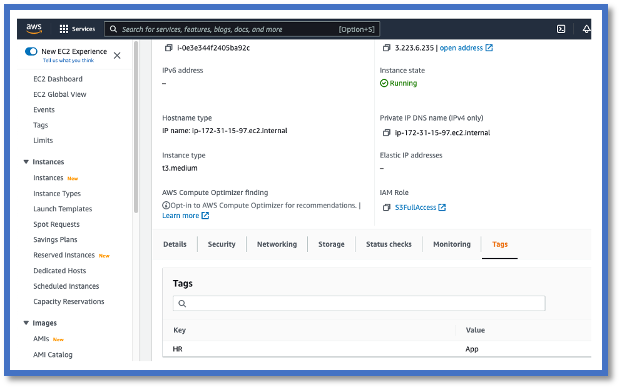Click external link icon beside open address
The image size is (622, 390).
click(489, 48)
